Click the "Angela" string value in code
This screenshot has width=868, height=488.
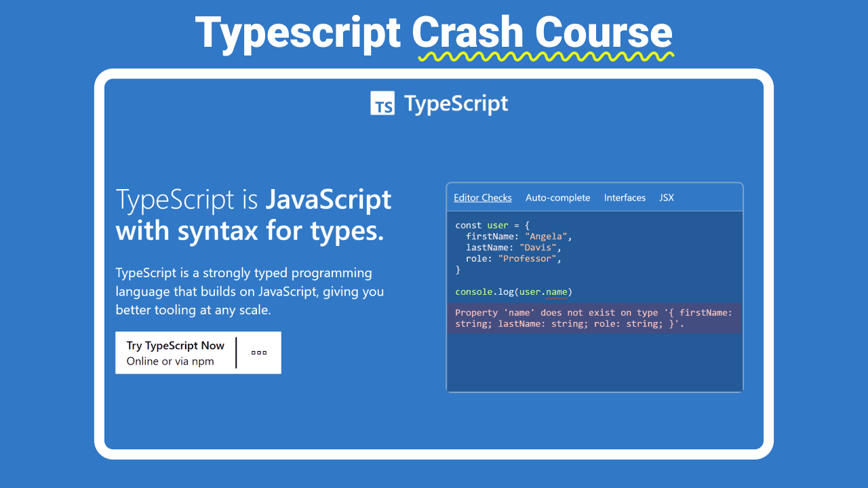click(x=546, y=237)
